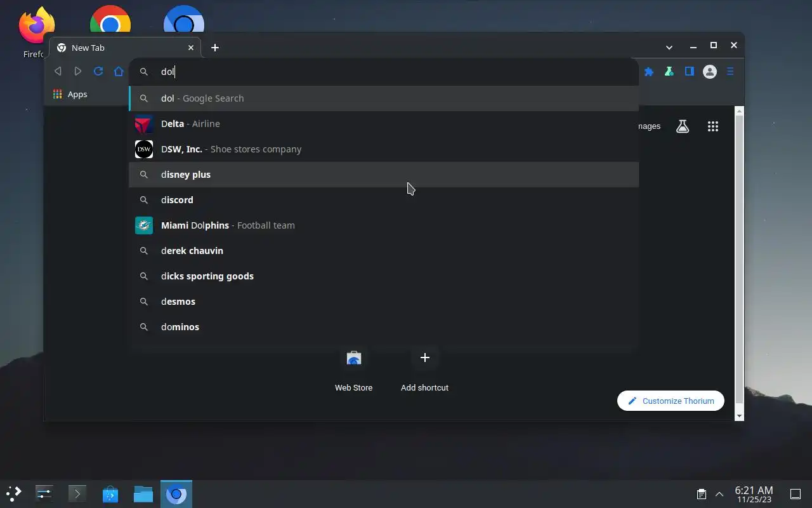This screenshot has height=508, width=812.
Task: Select the dominos suggestion
Action: (384, 327)
